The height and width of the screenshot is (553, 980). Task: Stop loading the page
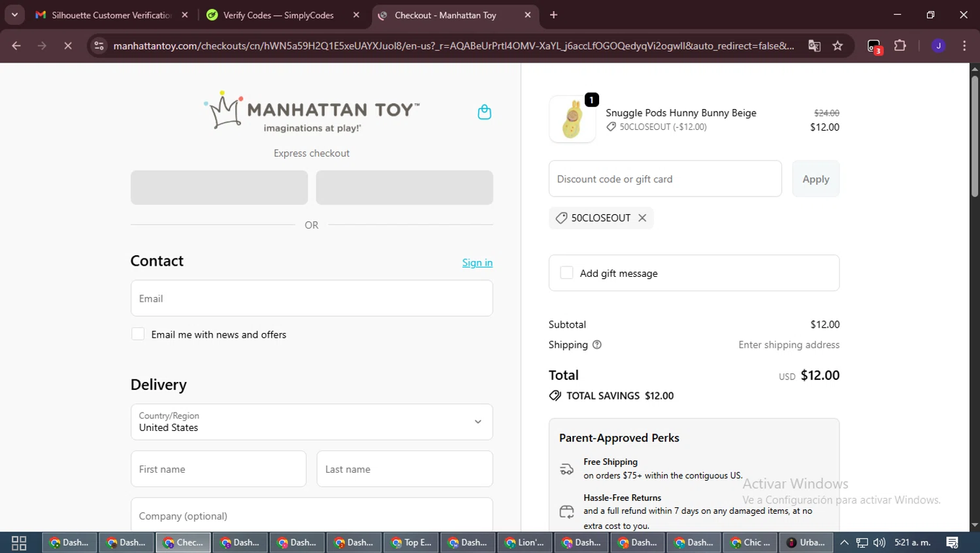tap(67, 46)
